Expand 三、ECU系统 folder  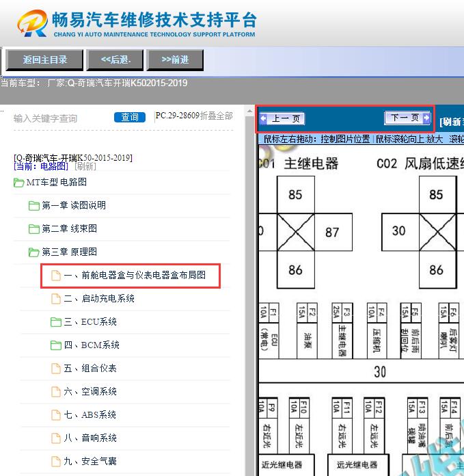(x=90, y=322)
